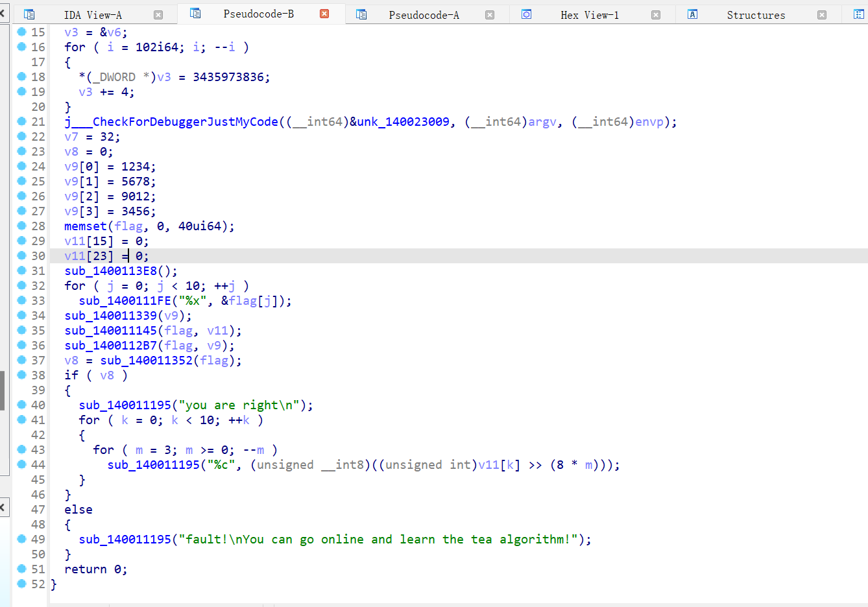The width and height of the screenshot is (868, 607).
Task: Switch to the IDA View-A tab
Action: click(93, 15)
